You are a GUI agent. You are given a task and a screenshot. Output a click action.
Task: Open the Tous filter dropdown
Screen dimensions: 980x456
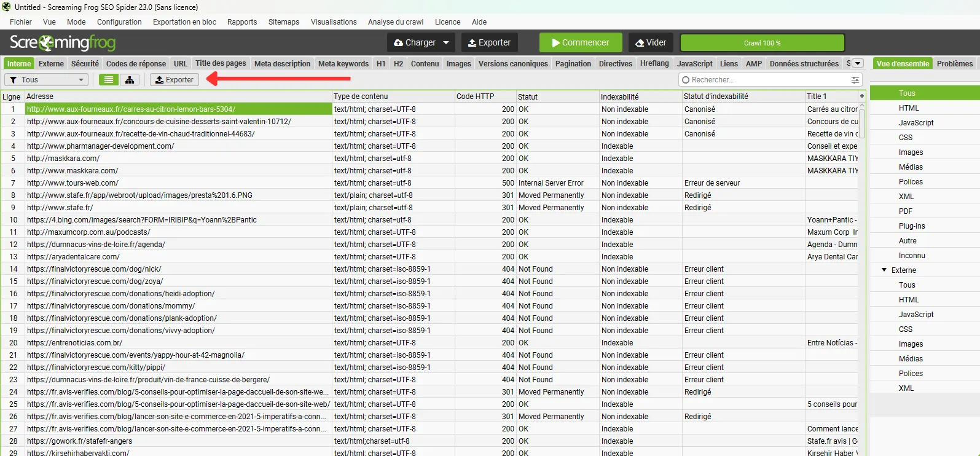point(46,80)
